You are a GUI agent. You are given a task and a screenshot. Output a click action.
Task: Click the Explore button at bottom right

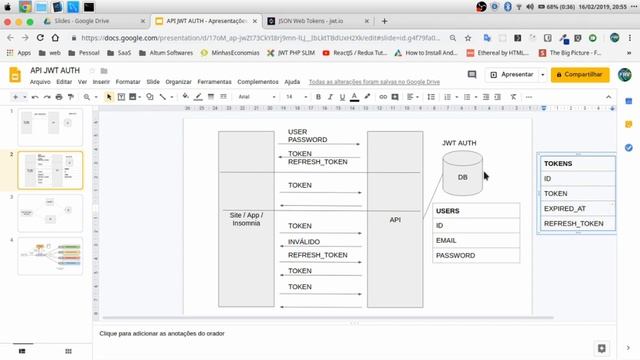[602, 348]
